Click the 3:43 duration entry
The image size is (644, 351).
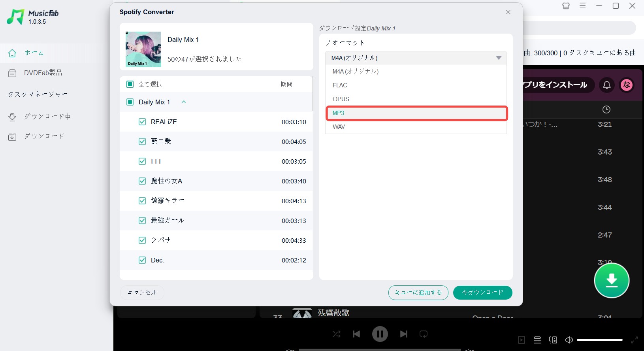coord(604,152)
